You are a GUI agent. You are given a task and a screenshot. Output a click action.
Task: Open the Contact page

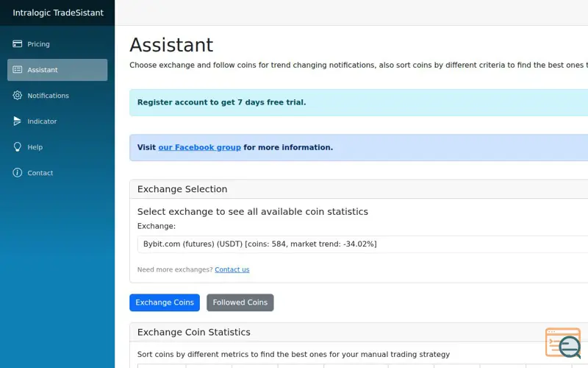57,173
